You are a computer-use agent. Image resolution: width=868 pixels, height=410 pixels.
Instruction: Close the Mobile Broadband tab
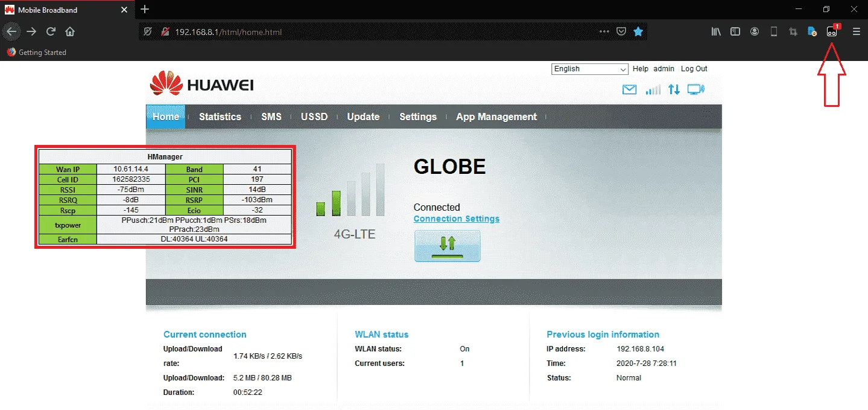[124, 10]
